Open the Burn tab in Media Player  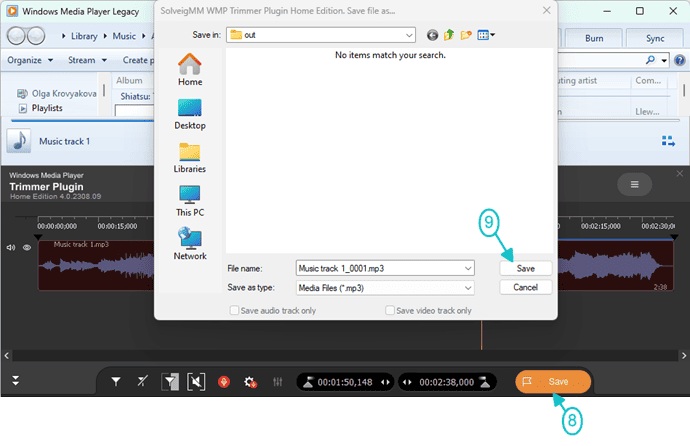[594, 38]
